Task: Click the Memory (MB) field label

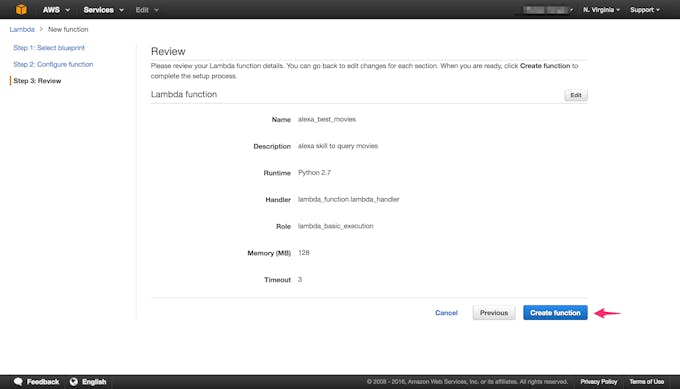Action: [269, 253]
